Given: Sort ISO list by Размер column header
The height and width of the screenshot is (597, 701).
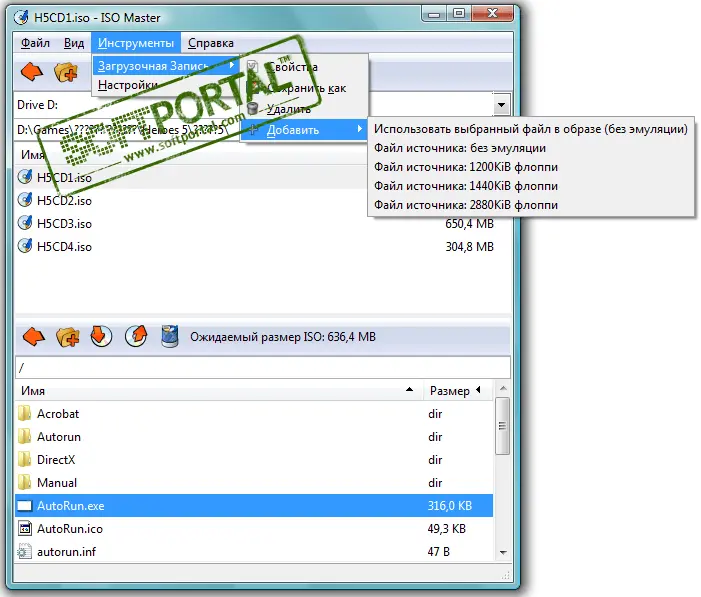Looking at the screenshot, I should pyautogui.click(x=449, y=390).
